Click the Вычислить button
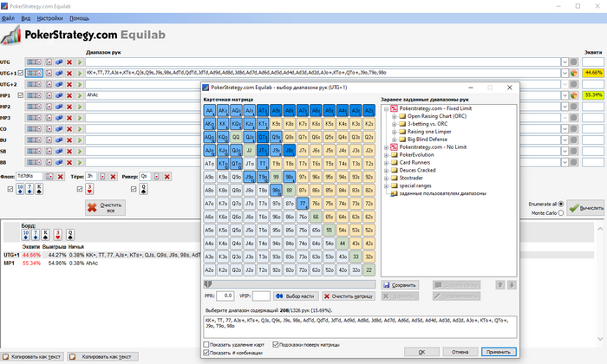Viewport: 607px width, 364px height. [586, 208]
